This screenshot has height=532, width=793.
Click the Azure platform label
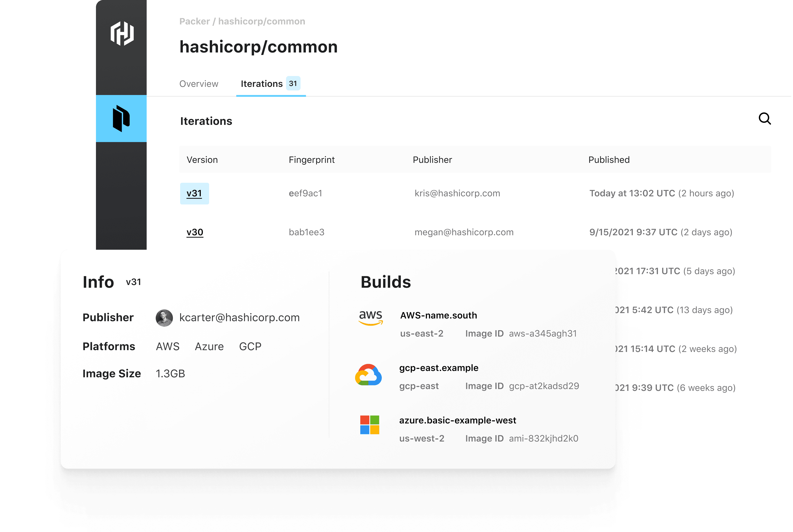coord(210,347)
